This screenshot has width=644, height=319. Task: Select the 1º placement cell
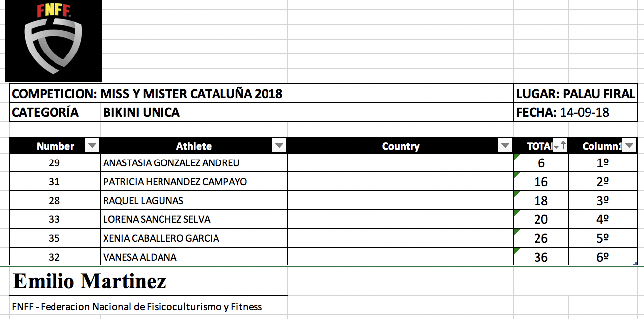click(602, 163)
